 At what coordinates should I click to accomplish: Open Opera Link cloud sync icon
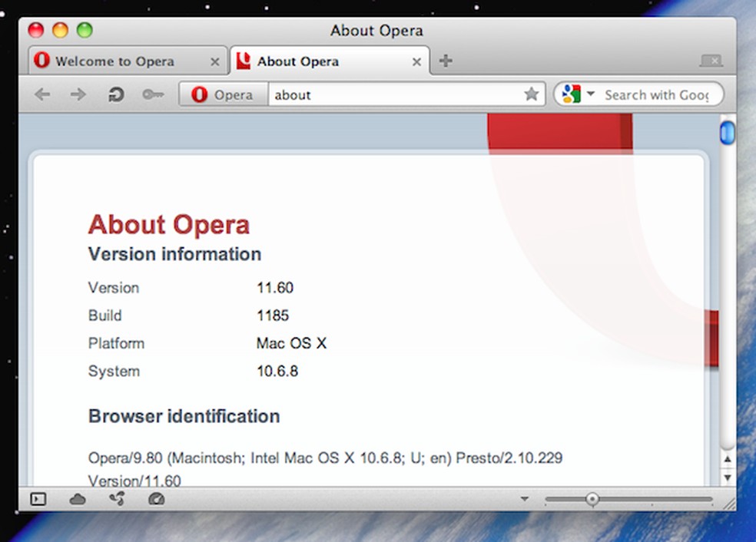click(78, 499)
